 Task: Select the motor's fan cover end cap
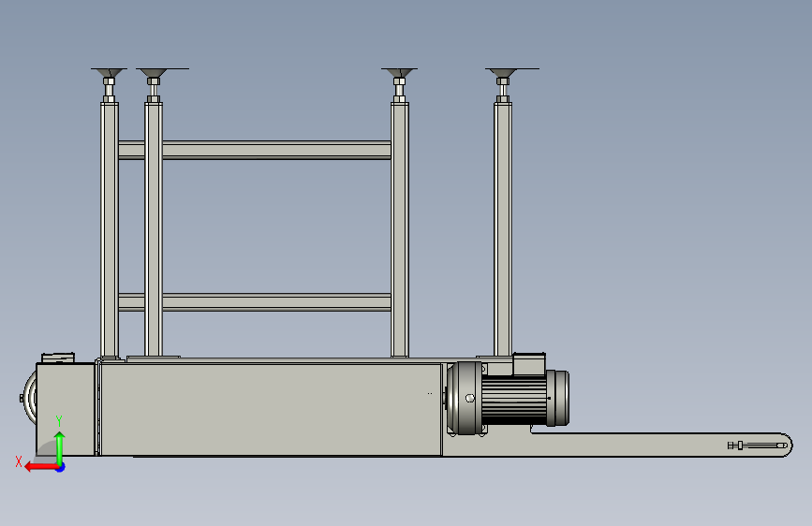558,398
